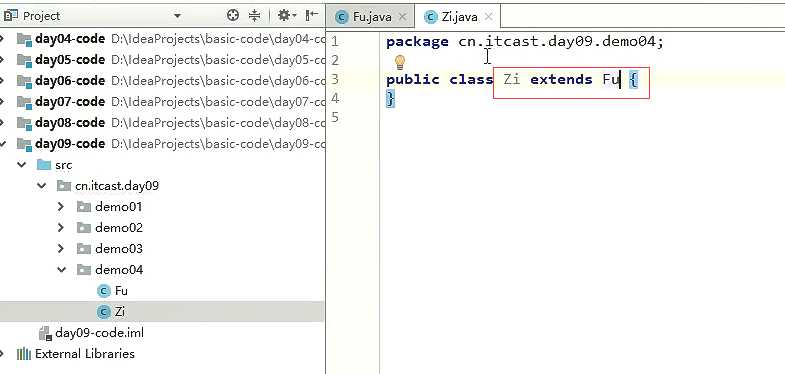Click the closing brace on line 4

390,99
